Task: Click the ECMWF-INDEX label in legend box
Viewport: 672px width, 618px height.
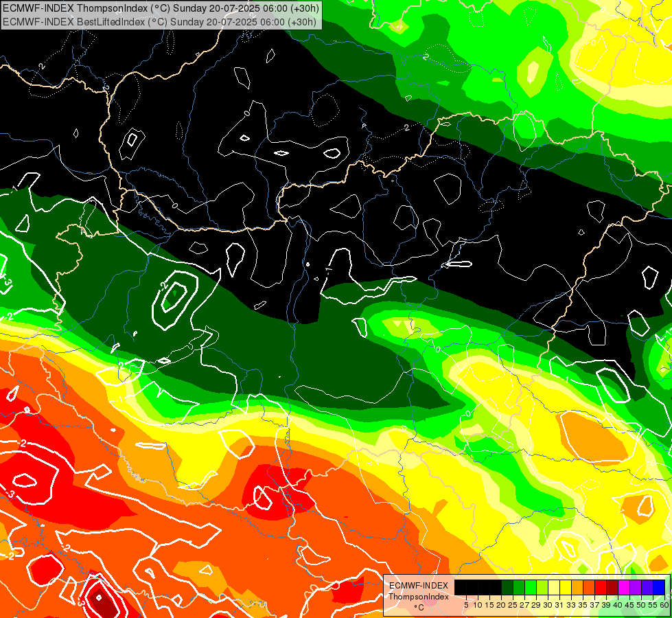Action: point(419,586)
